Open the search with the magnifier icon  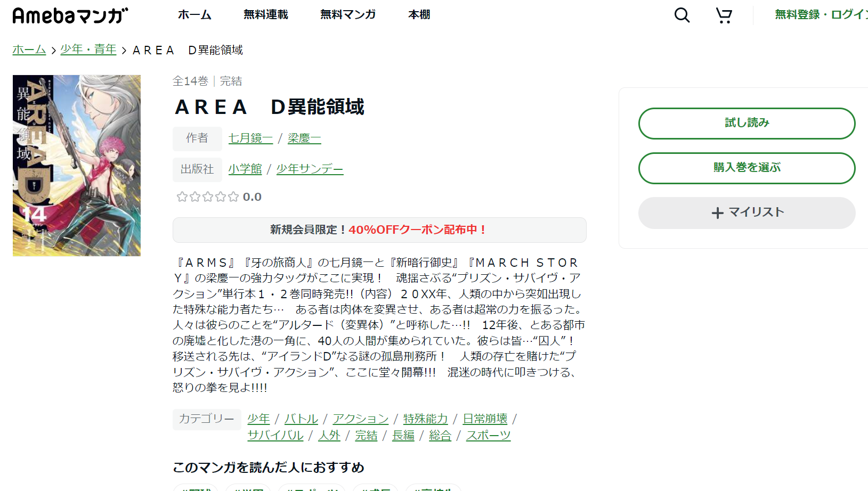pyautogui.click(x=681, y=15)
